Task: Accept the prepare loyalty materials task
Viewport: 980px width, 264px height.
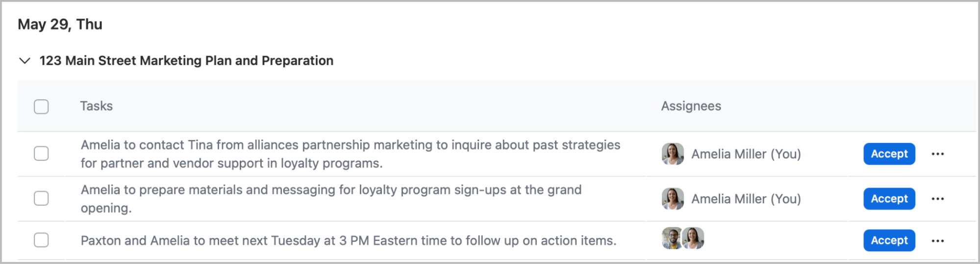Action: (889, 199)
